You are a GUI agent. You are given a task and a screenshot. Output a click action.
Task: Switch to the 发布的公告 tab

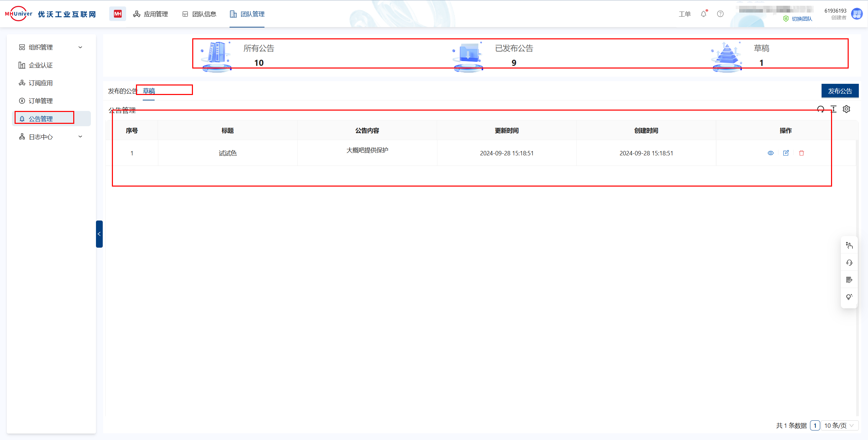tap(122, 91)
